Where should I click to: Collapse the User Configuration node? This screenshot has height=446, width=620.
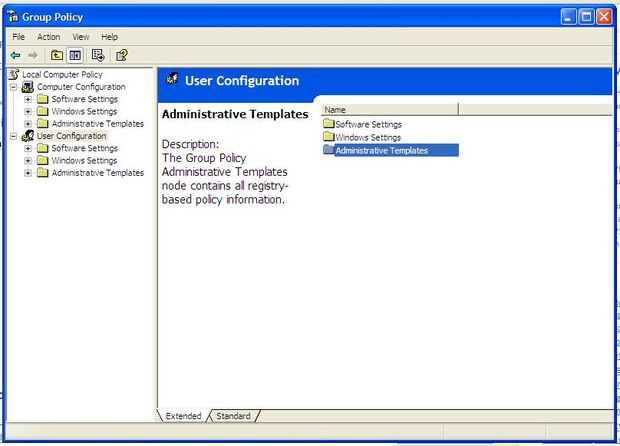[14, 136]
